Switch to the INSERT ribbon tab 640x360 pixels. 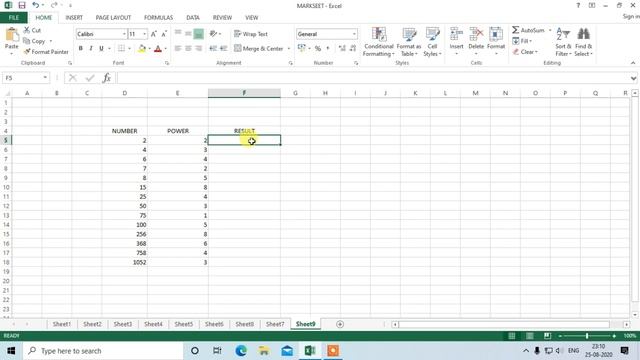point(74,18)
